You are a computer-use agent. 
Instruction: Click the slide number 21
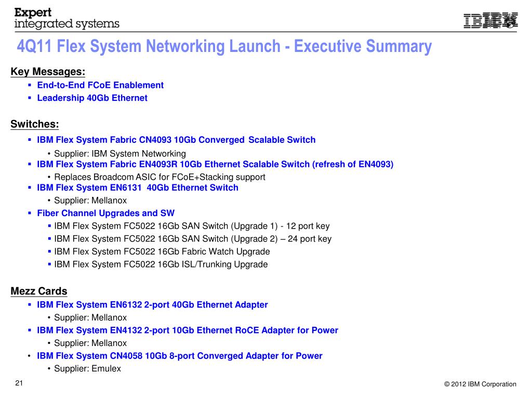pos(19,383)
